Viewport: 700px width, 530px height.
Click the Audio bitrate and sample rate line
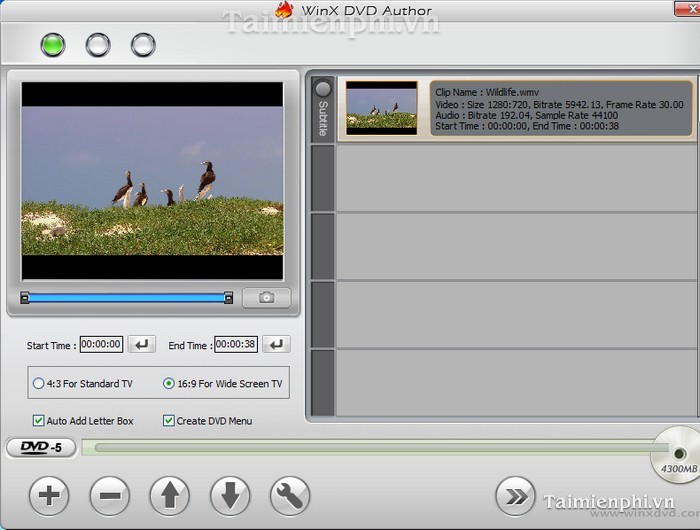pos(527,115)
